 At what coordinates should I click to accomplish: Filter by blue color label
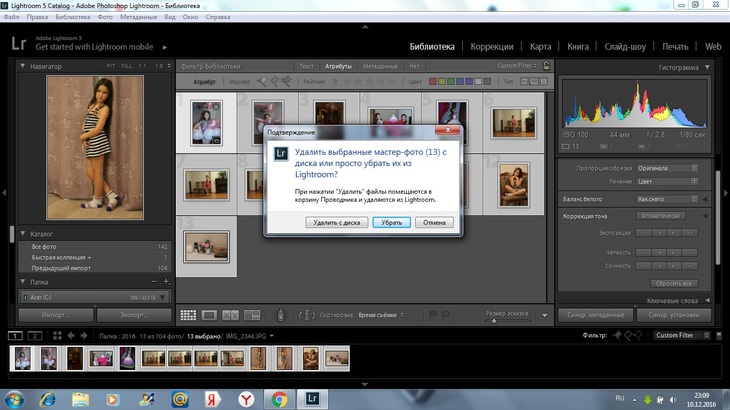[460, 81]
